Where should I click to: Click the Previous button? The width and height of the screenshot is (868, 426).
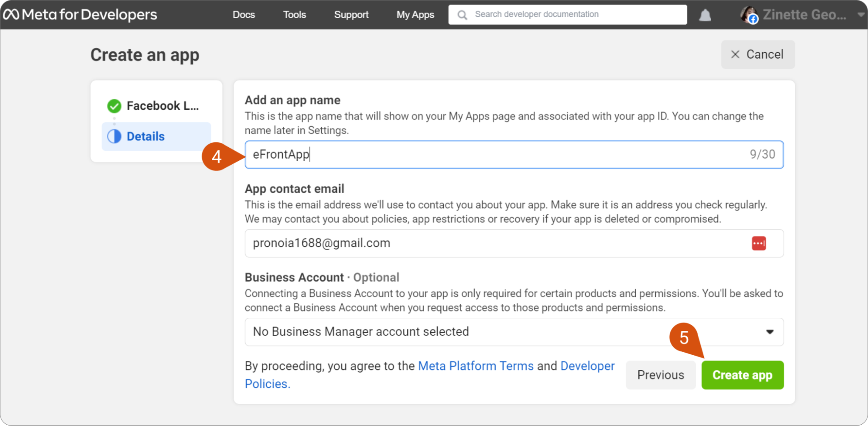point(660,375)
